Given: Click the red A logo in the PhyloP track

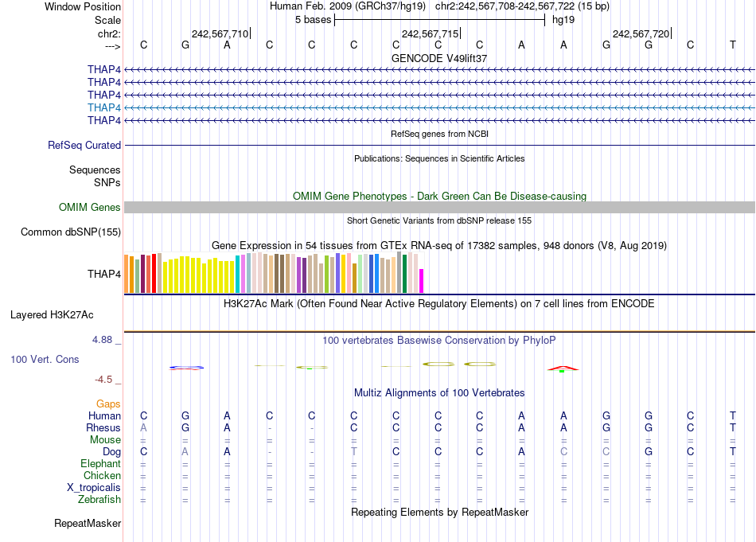Looking at the screenshot, I should coord(563,368).
